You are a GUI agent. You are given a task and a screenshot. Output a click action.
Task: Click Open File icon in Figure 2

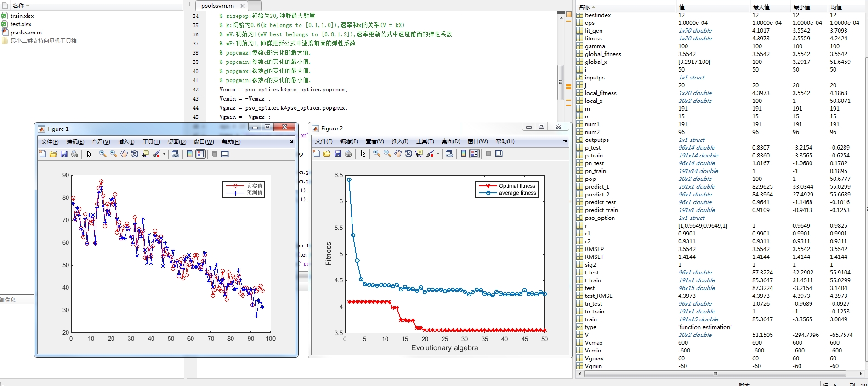tap(327, 154)
